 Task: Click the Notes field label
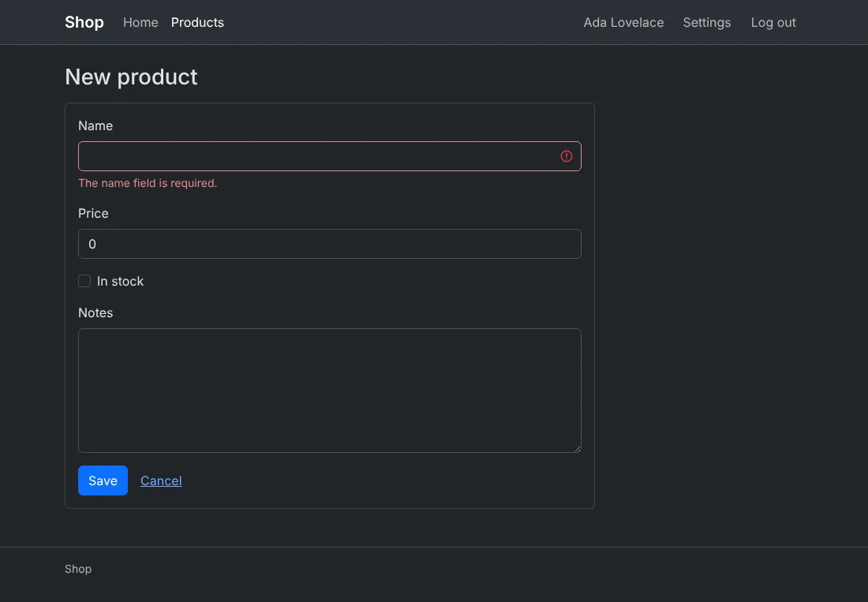pyautogui.click(x=95, y=312)
